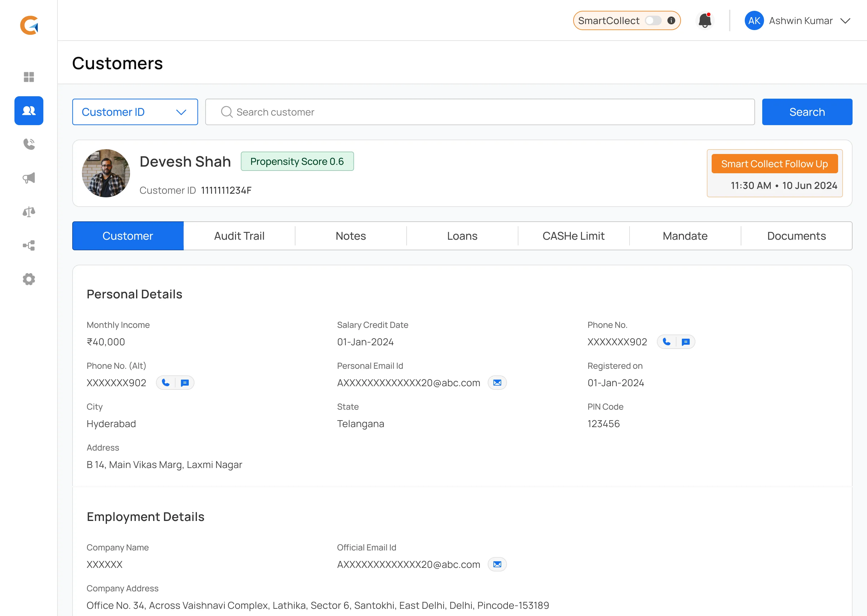
Task: Focus the Search customer input field
Action: 480,112
